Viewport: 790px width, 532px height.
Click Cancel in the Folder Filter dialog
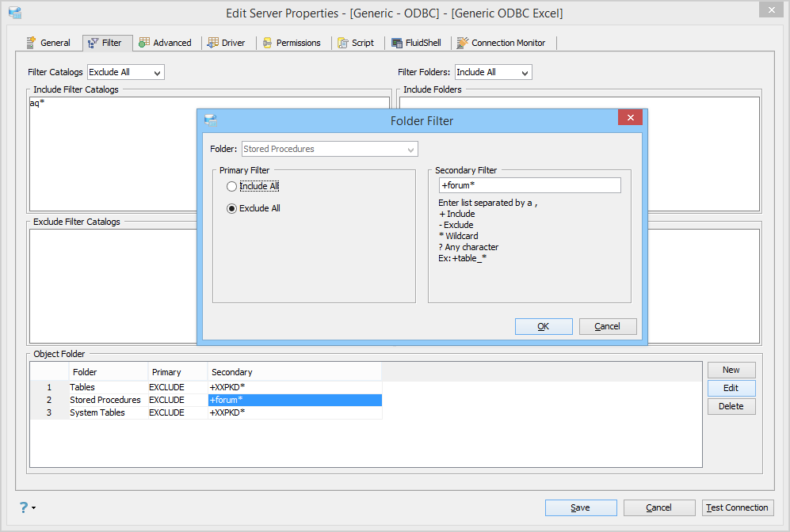tap(608, 326)
